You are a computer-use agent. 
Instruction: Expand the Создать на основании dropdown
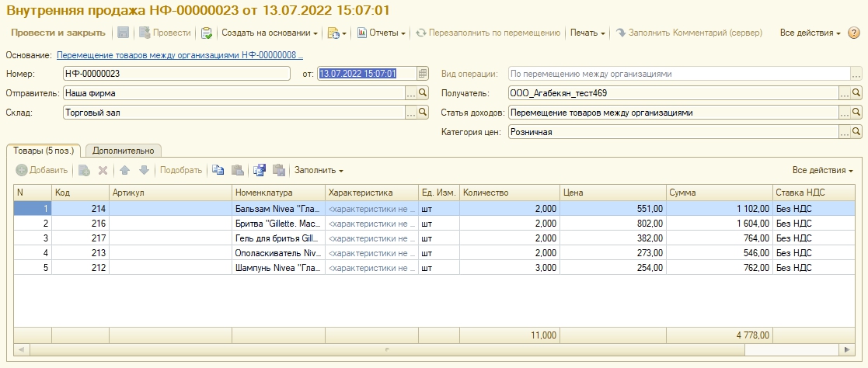pos(270,33)
